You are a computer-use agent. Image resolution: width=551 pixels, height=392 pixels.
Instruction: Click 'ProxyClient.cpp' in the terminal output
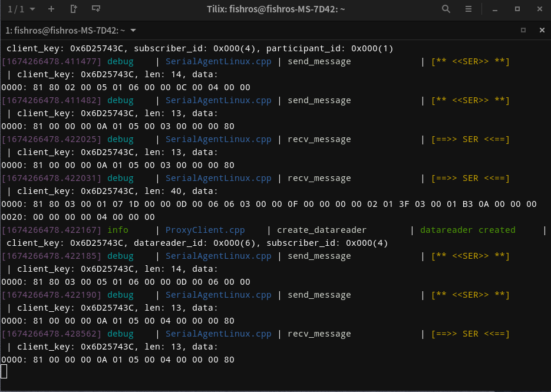[205, 230]
